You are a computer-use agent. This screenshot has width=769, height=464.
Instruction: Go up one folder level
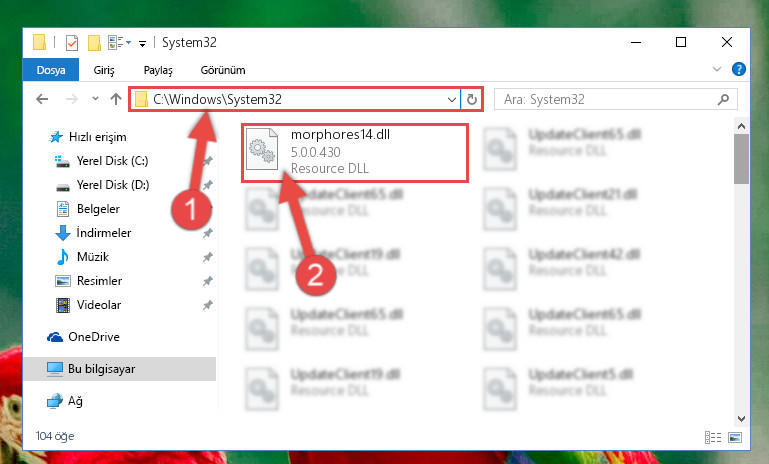coord(116,100)
